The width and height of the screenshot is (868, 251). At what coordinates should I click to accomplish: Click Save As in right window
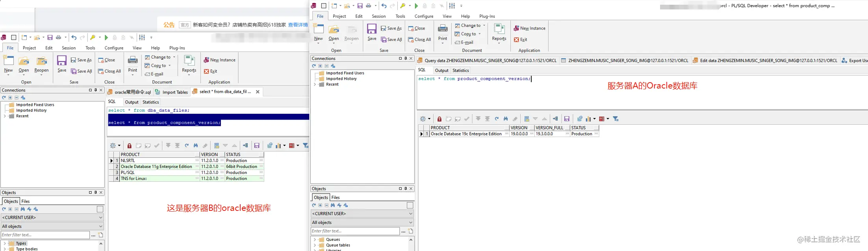pyautogui.click(x=391, y=28)
